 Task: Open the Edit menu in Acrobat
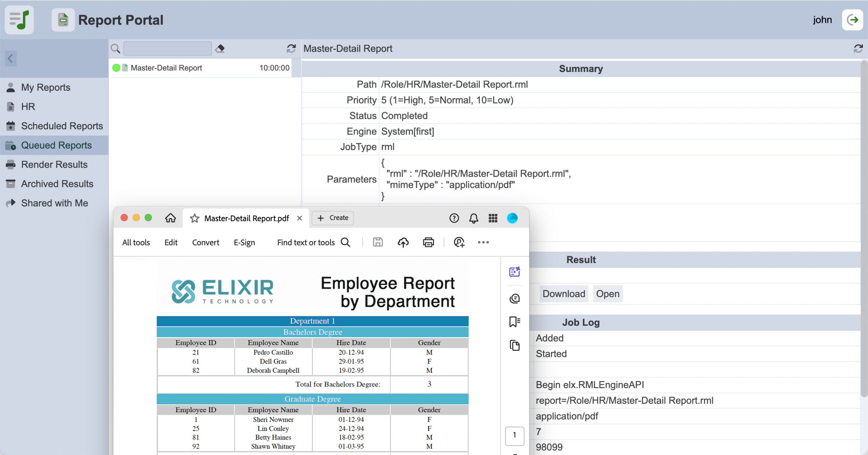[171, 242]
